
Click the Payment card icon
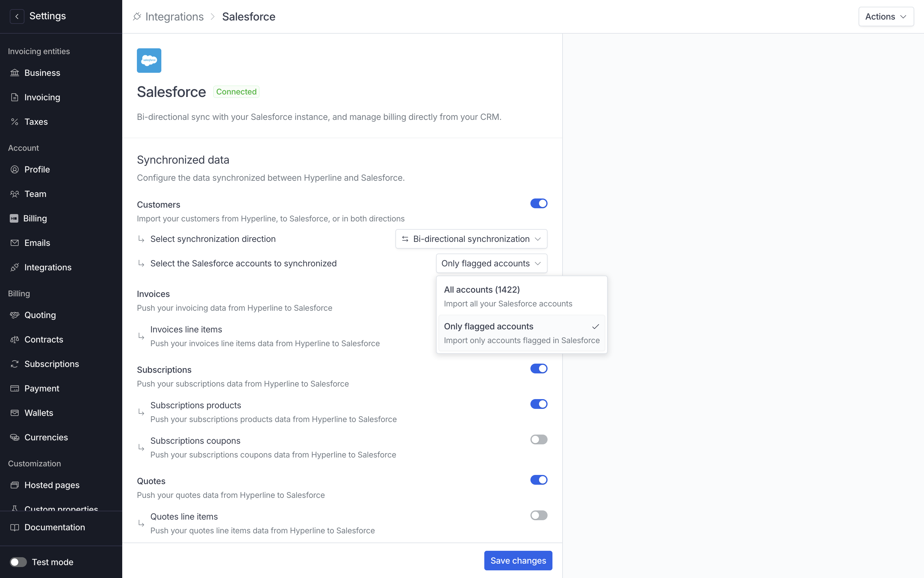pyautogui.click(x=14, y=388)
